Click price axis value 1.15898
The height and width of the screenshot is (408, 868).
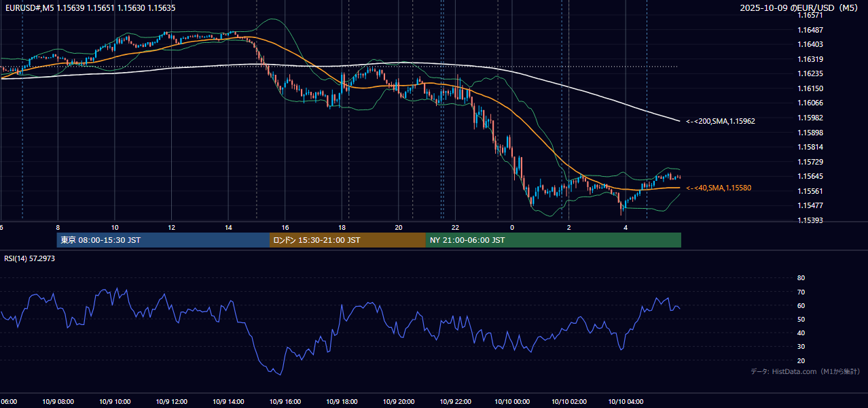(810, 132)
